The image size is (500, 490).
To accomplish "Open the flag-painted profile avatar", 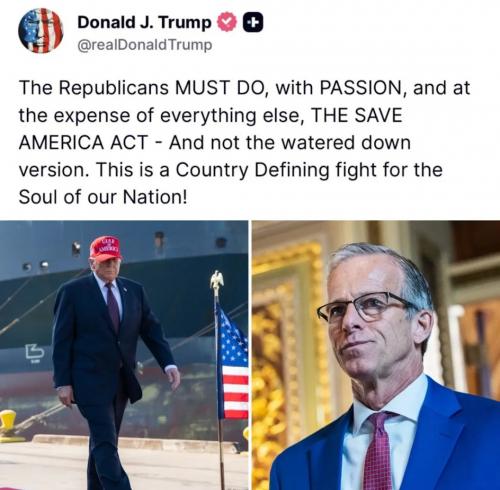I will pos(40,31).
